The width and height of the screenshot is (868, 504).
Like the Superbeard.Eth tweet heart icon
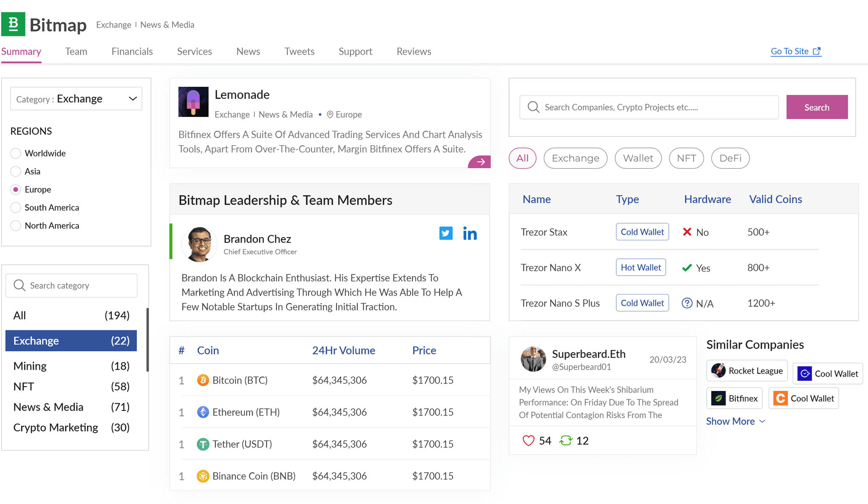coord(528,441)
